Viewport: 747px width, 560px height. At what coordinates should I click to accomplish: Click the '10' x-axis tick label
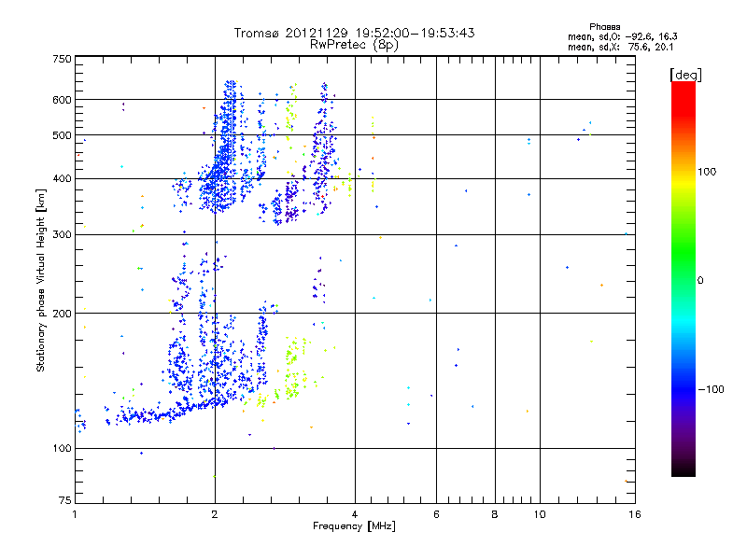click(x=540, y=514)
